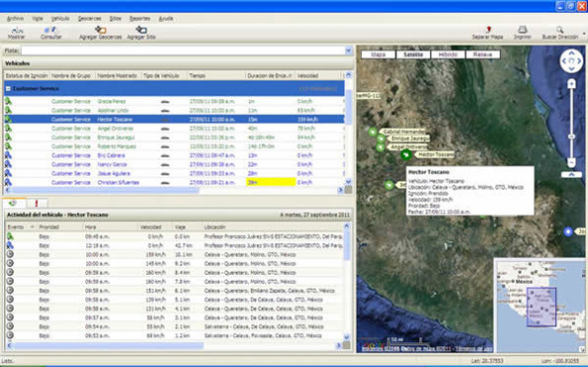Click ignition status icon for Apolinar Lindo

(x=8, y=111)
